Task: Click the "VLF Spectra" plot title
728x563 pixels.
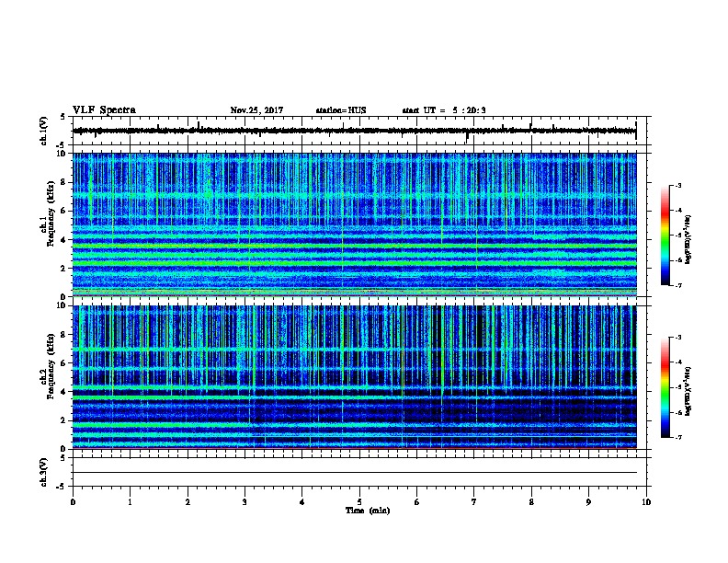Action: (x=104, y=110)
